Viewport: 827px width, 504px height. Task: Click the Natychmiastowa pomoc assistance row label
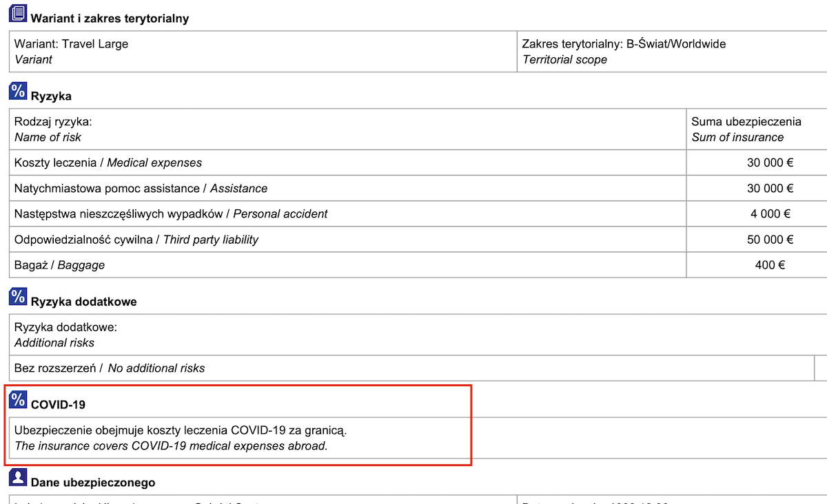pos(141,189)
